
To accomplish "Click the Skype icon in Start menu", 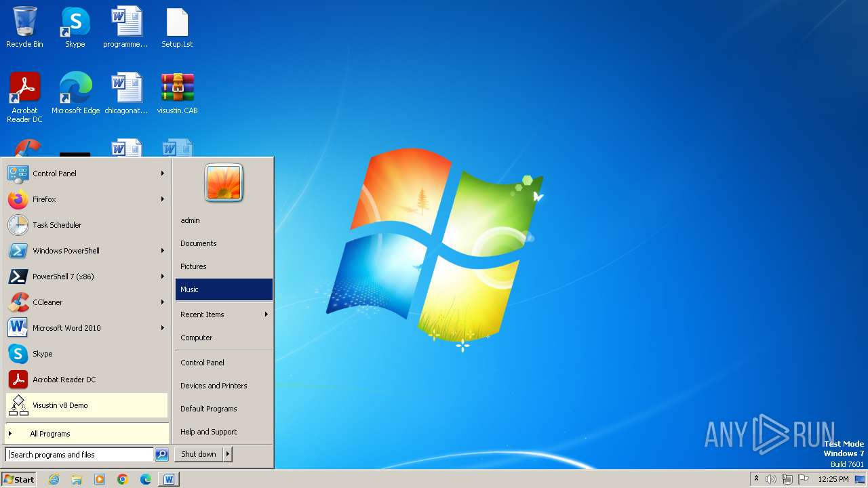I will pyautogui.click(x=18, y=354).
